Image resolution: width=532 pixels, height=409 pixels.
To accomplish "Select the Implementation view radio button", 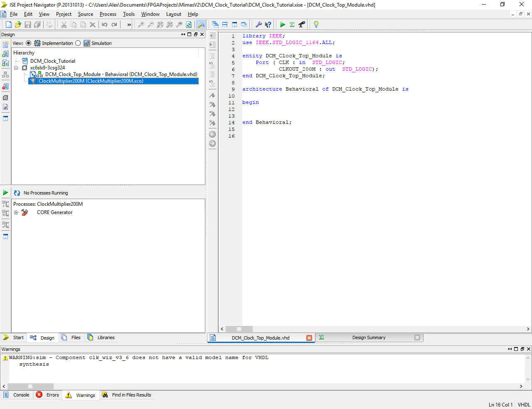I will [28, 43].
